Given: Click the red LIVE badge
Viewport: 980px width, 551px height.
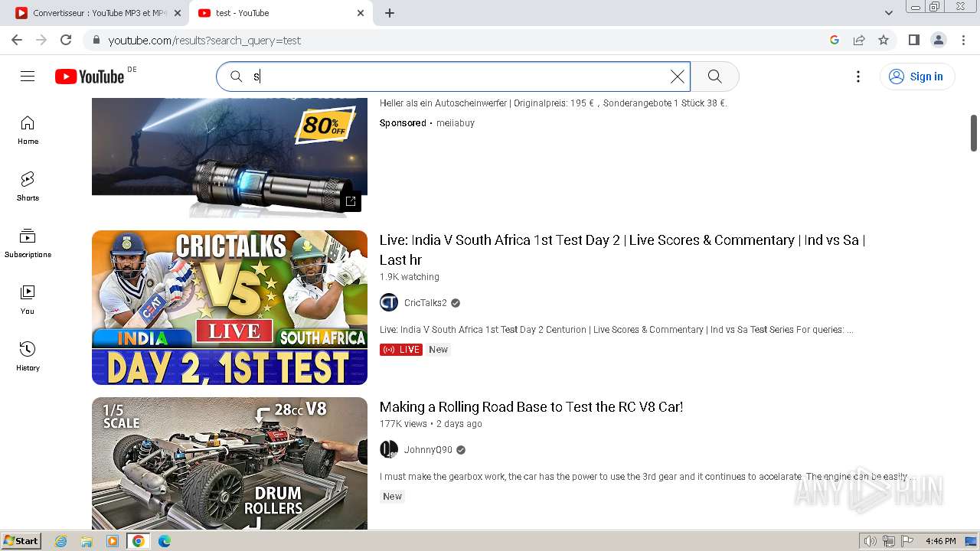Looking at the screenshot, I should click(x=401, y=350).
